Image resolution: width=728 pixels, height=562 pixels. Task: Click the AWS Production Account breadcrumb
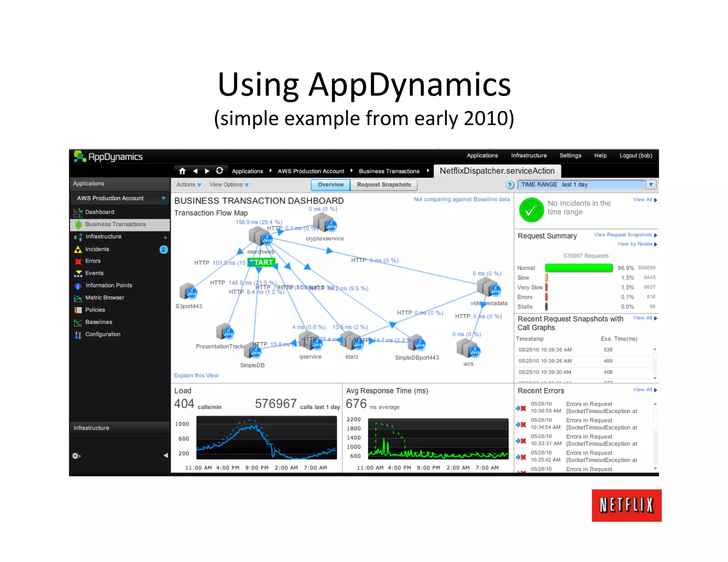(x=311, y=171)
